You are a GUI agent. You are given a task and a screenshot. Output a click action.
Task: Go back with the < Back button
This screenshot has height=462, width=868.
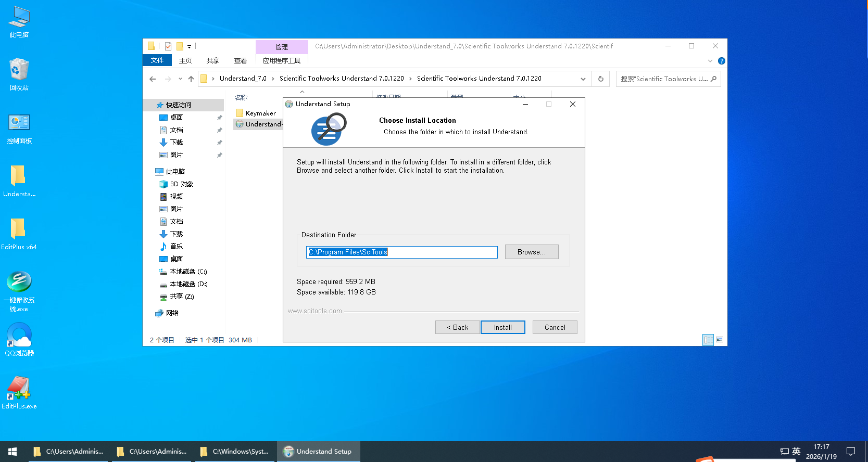[x=457, y=327]
